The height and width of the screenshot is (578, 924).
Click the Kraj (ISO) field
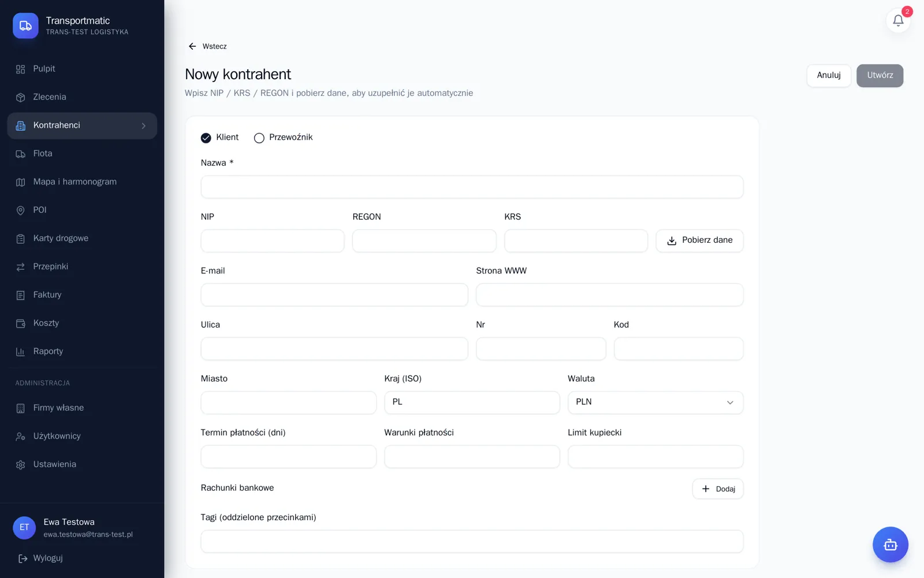[472, 402]
